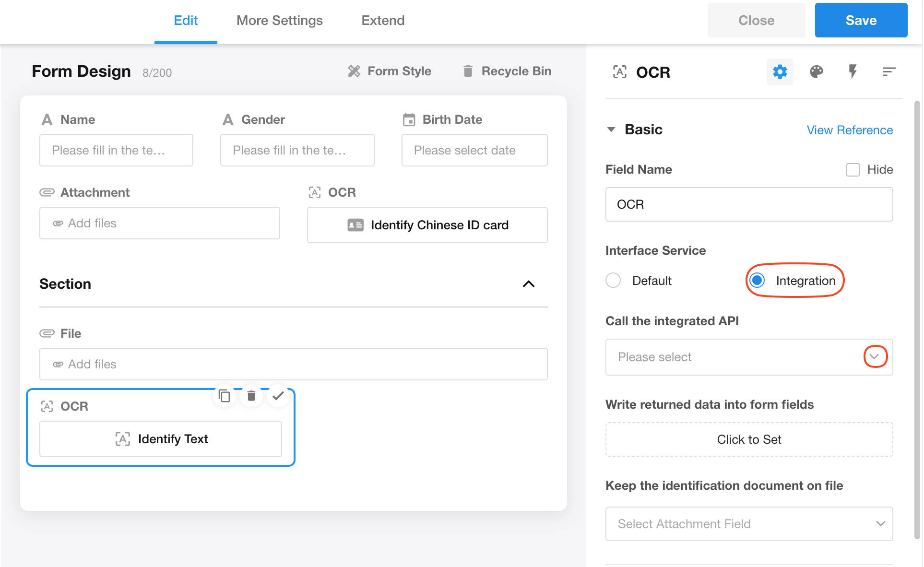Open the style palette icon in OCR panel
The height and width of the screenshot is (567, 924).
[817, 72]
